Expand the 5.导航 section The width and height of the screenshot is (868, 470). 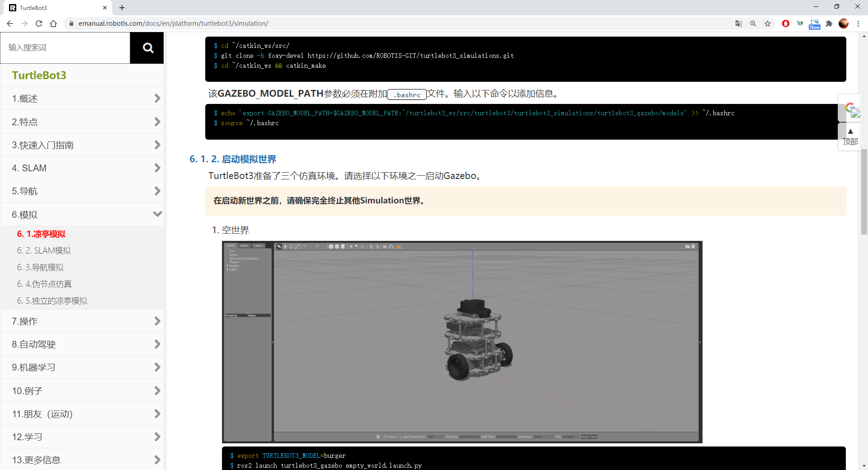click(x=82, y=191)
